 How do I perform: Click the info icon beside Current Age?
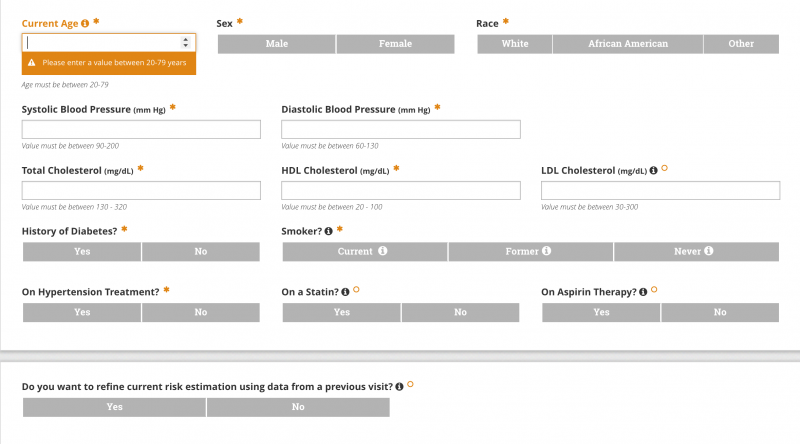coord(85,23)
